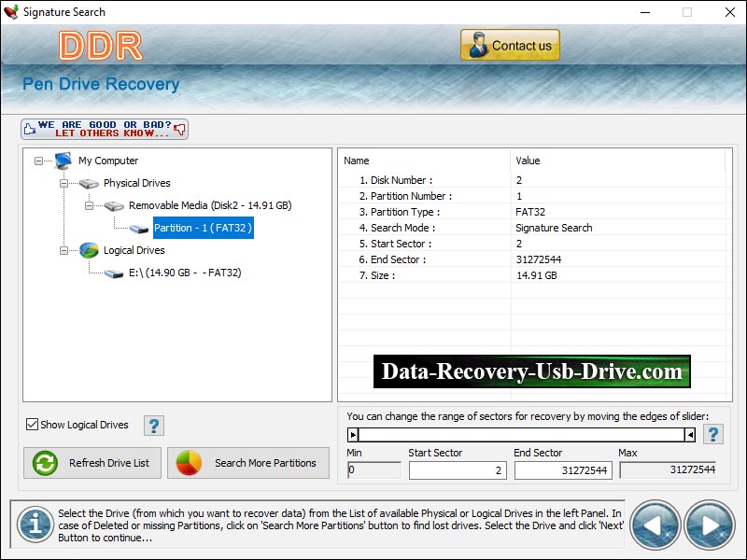Click the Start Sector input field
Screen dimensions: 747x560
[458, 470]
